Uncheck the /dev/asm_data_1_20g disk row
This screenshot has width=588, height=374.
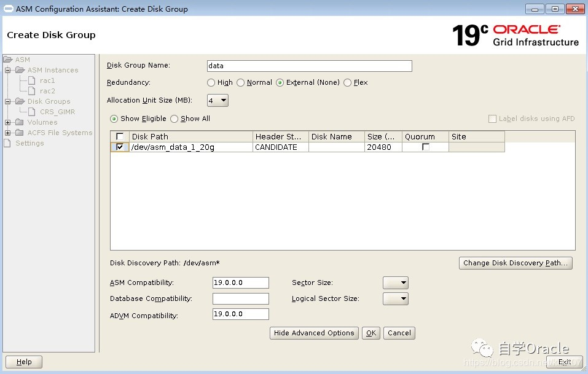click(119, 147)
